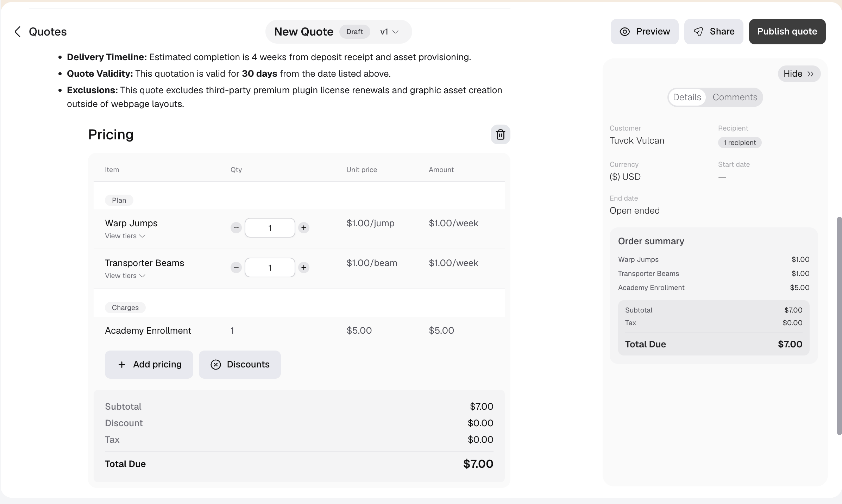This screenshot has width=842, height=504.
Task: Delete the Pricing section with trash icon
Action: pyautogui.click(x=500, y=134)
